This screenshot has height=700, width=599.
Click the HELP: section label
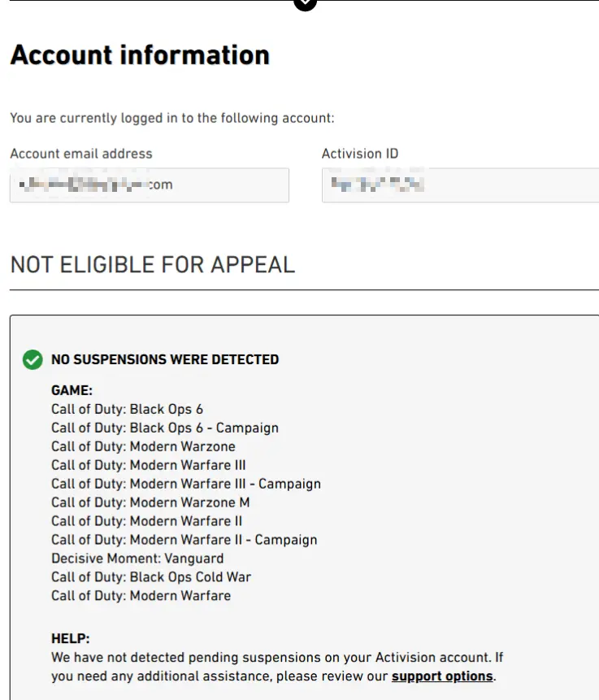point(71,640)
